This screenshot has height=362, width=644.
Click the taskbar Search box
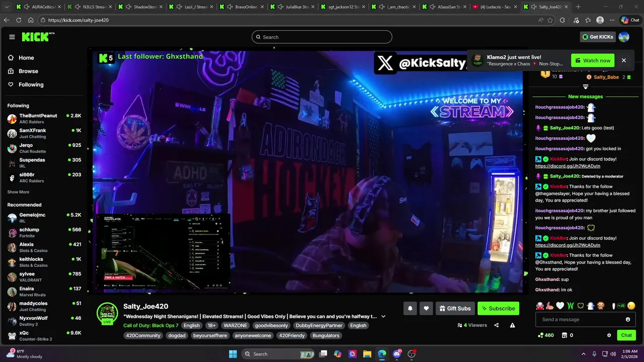(278, 354)
